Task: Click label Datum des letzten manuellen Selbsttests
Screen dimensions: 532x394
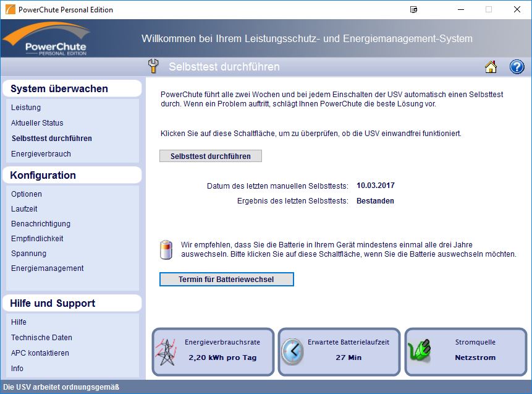Action: point(277,186)
